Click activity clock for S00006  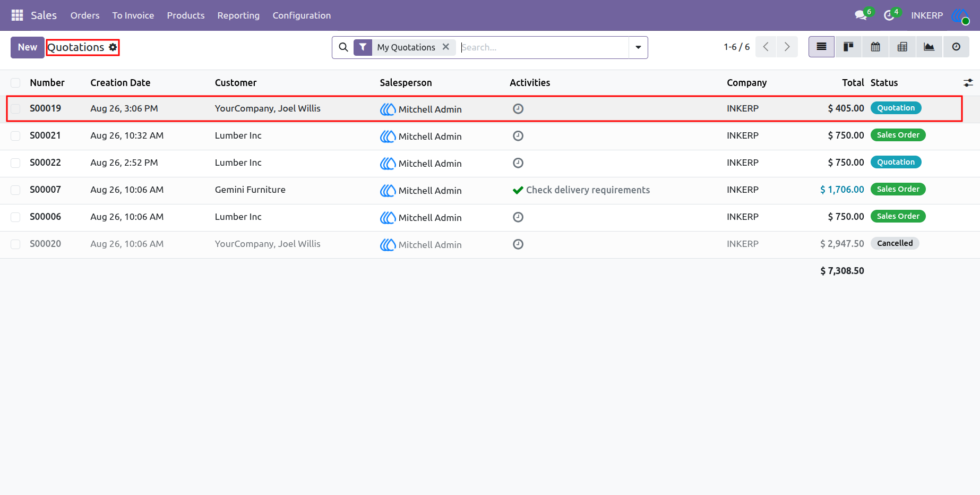(518, 217)
